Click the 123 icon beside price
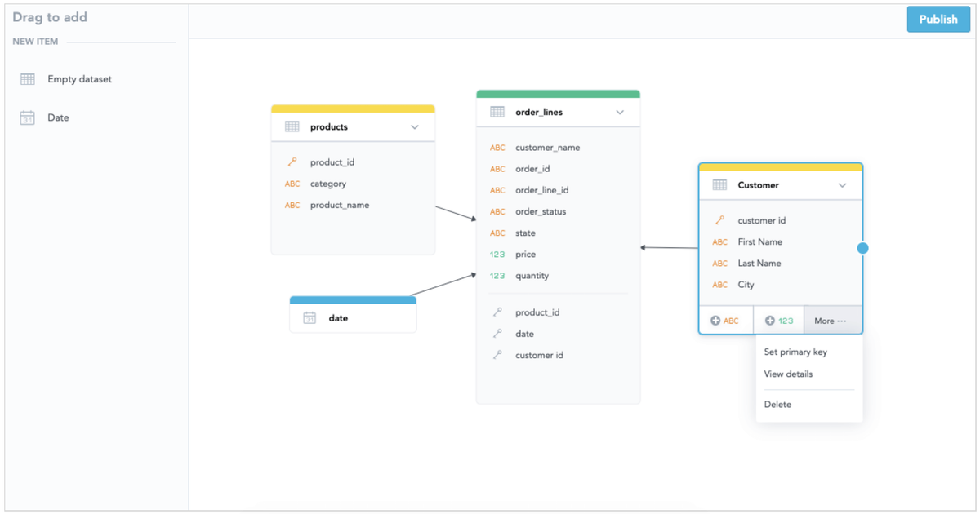 (498, 254)
